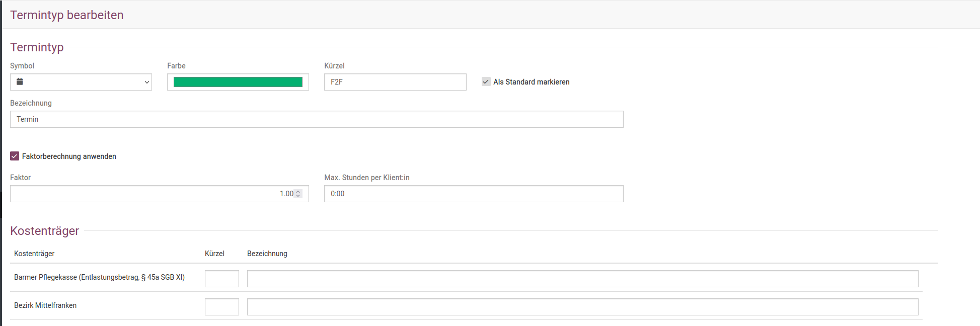Increase Faktor with the up stepper arrow
Image resolution: width=980 pixels, height=326 pixels.
[298, 191]
